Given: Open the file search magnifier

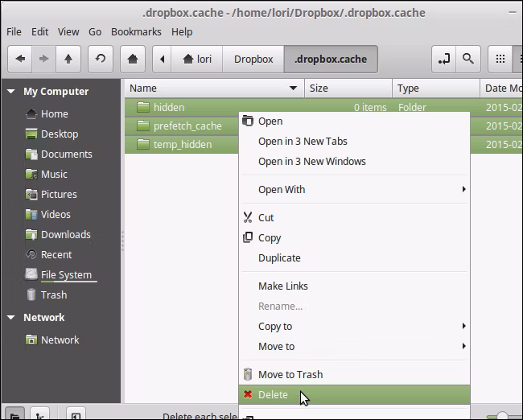Looking at the screenshot, I should tap(468, 59).
